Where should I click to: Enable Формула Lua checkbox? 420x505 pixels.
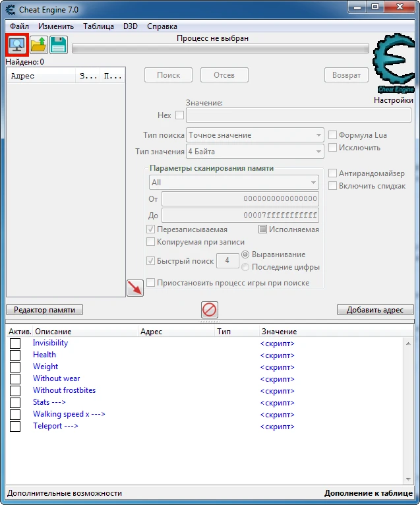[332, 134]
